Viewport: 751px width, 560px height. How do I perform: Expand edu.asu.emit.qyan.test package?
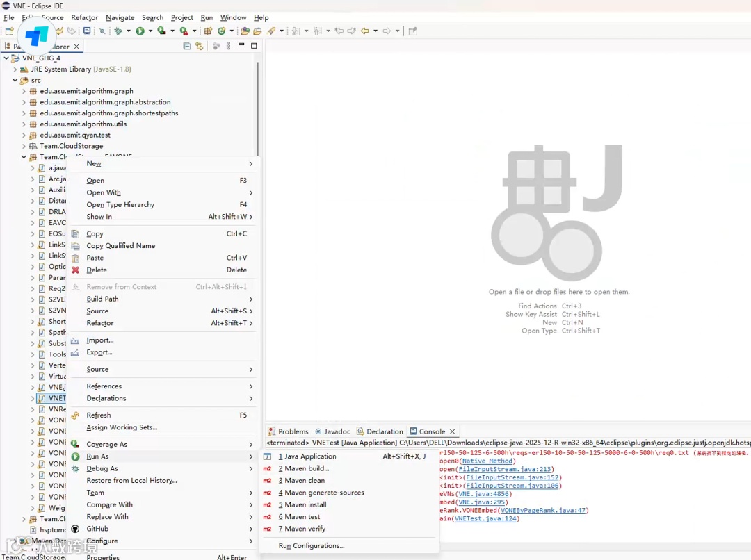[x=24, y=135]
